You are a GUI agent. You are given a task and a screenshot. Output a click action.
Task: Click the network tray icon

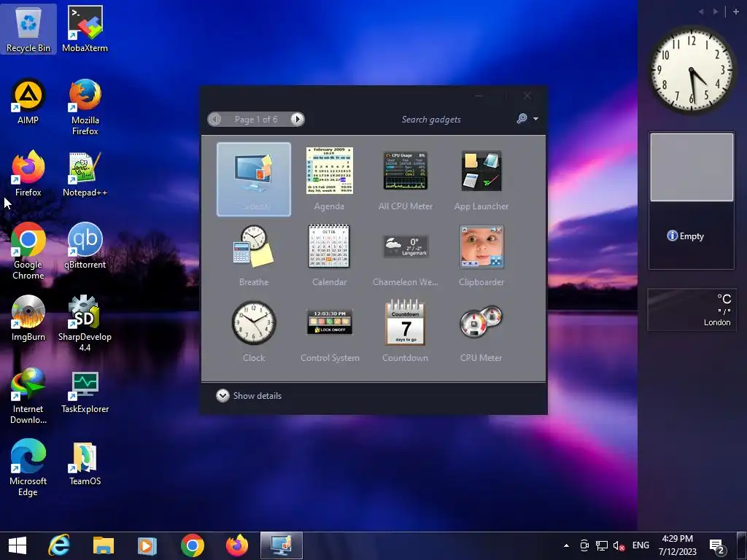tap(602, 545)
